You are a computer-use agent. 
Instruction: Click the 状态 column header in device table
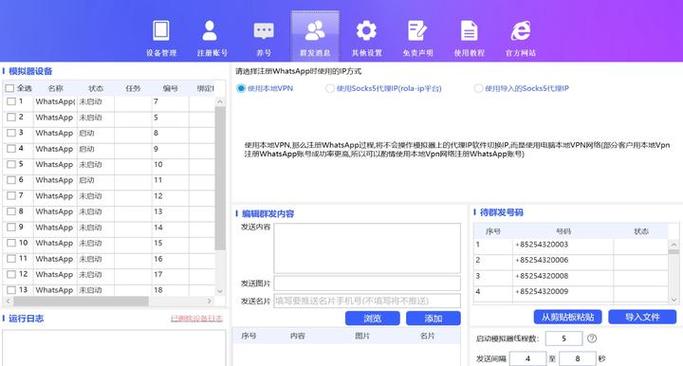(96, 88)
